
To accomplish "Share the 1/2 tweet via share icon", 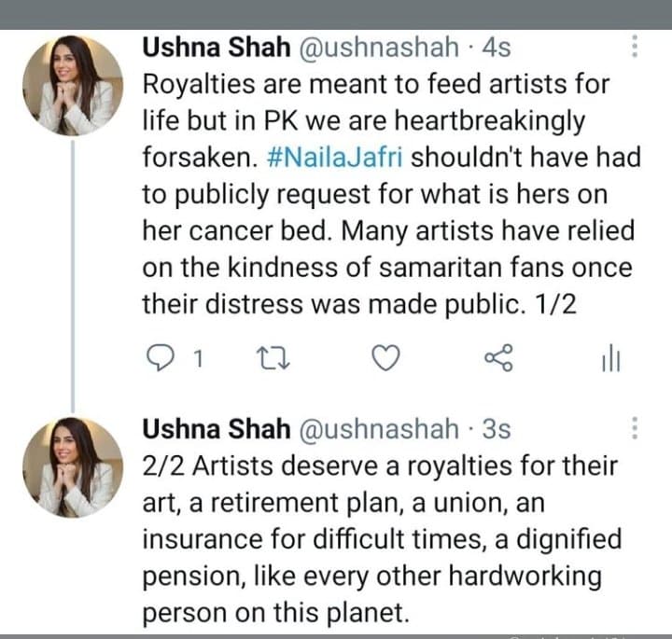I will [498, 357].
